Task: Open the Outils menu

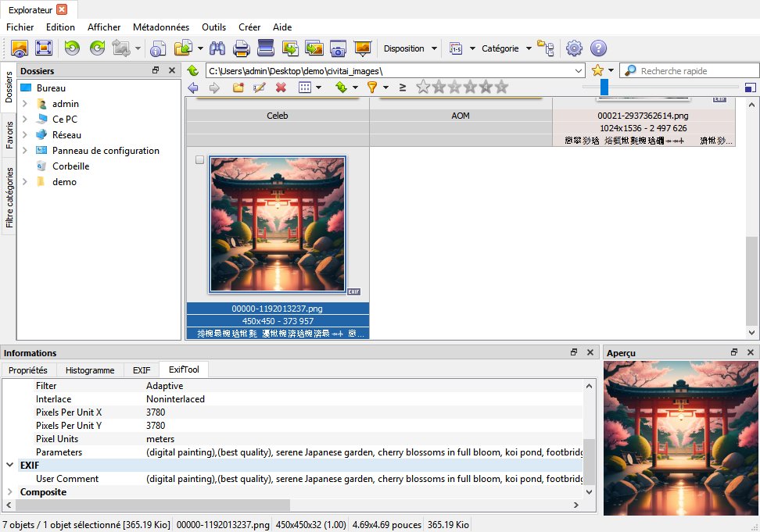Action: (x=213, y=27)
